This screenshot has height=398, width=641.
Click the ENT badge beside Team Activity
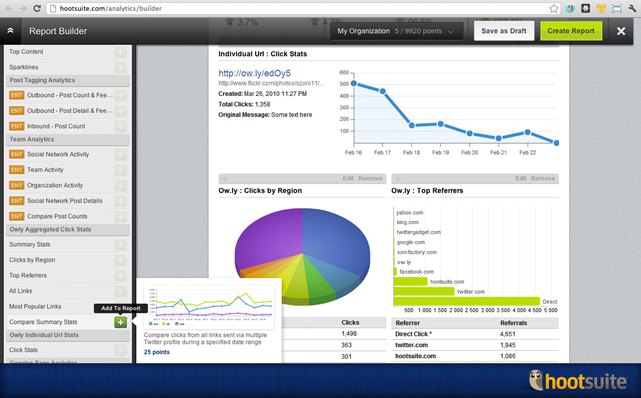click(x=16, y=170)
